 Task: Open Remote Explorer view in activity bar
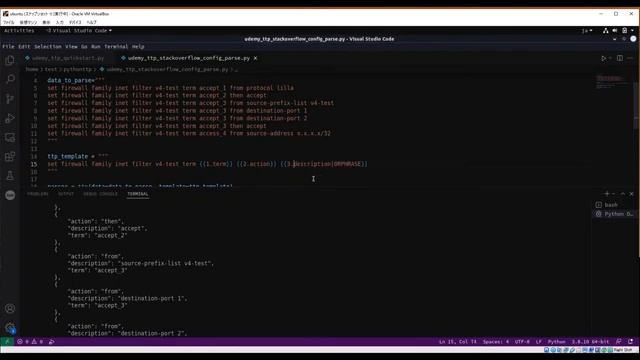(10, 138)
